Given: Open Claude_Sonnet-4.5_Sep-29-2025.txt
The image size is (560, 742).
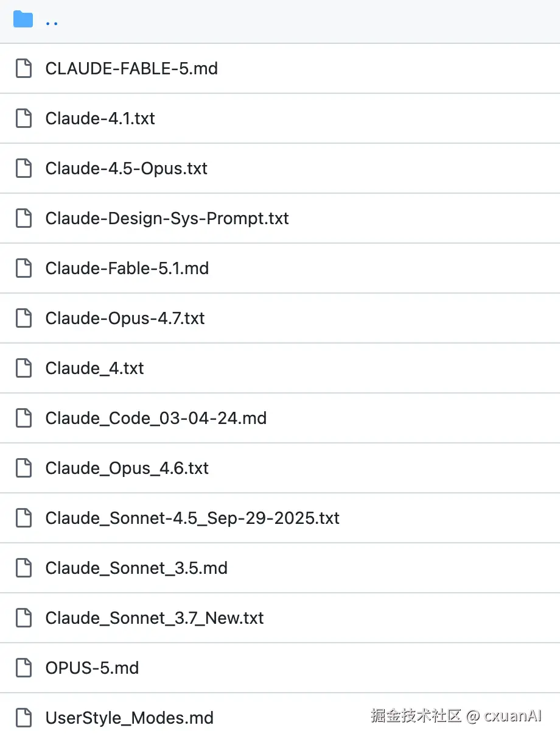Looking at the screenshot, I should coord(192,518).
